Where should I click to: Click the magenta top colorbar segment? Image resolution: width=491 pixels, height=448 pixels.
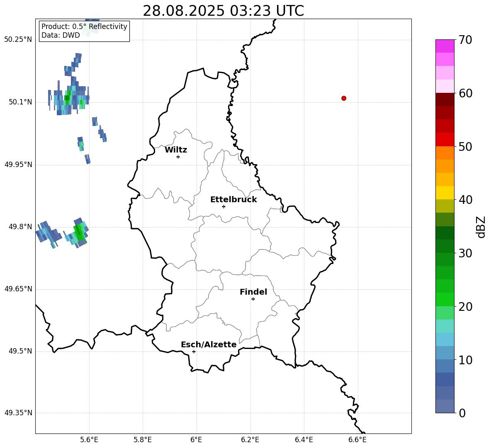(445, 46)
